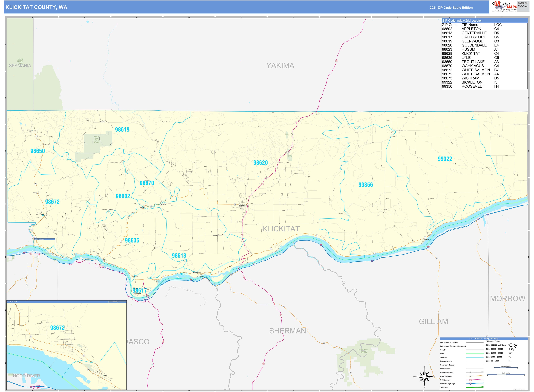Click the US Highways pink shield symbol in legend

[471, 380]
